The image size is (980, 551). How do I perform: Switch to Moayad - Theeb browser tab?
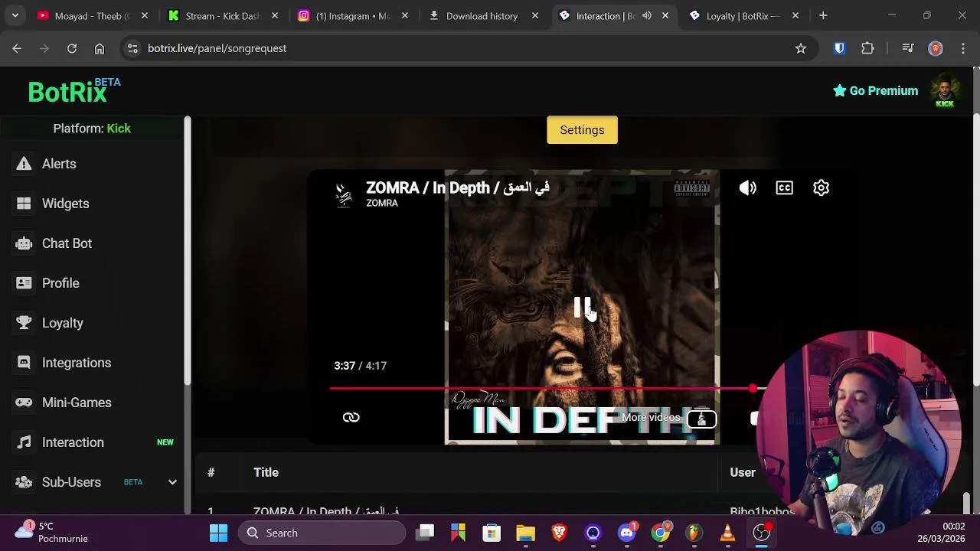click(92, 15)
